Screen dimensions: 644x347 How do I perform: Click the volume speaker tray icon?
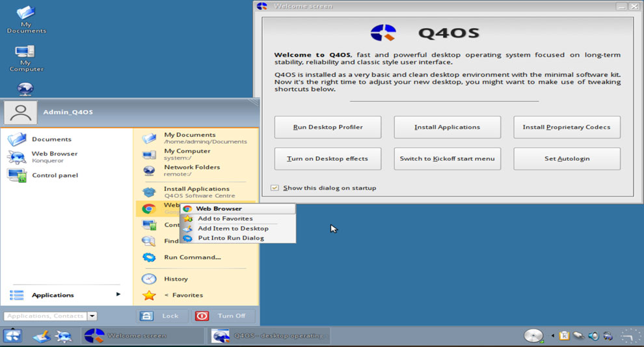(593, 336)
